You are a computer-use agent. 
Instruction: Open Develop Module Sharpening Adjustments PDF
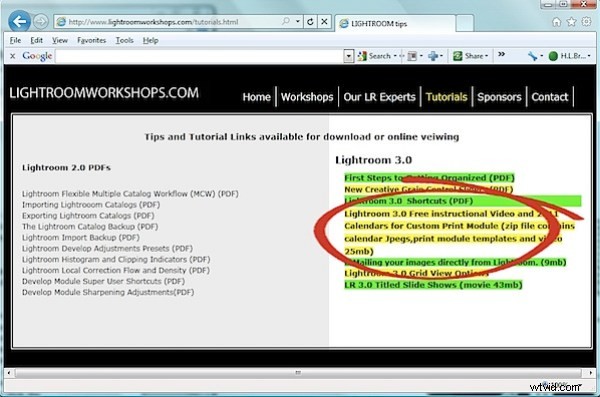(x=108, y=292)
